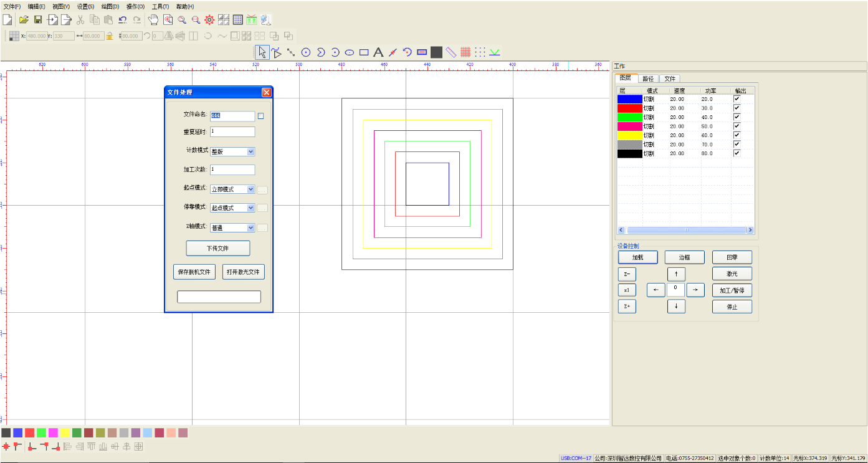Open the red gear settings icon
The image size is (868, 463).
[x=209, y=20]
